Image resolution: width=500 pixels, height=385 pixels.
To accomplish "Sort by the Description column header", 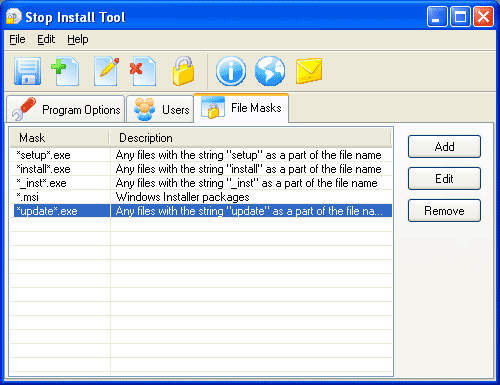I will coord(250,138).
